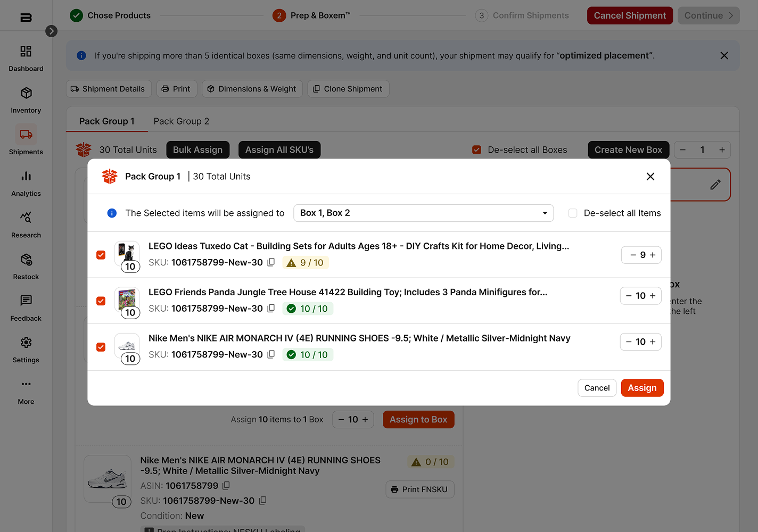
Task: Click the optimized placement link text
Action: [605, 55]
